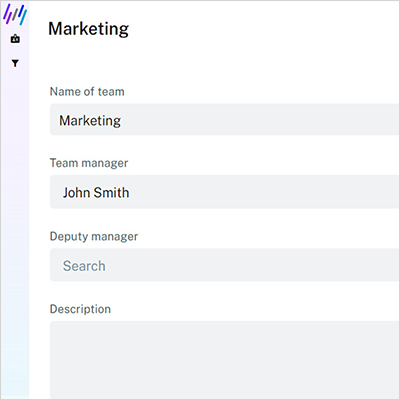Open the Deputy manager search box

click(225, 265)
